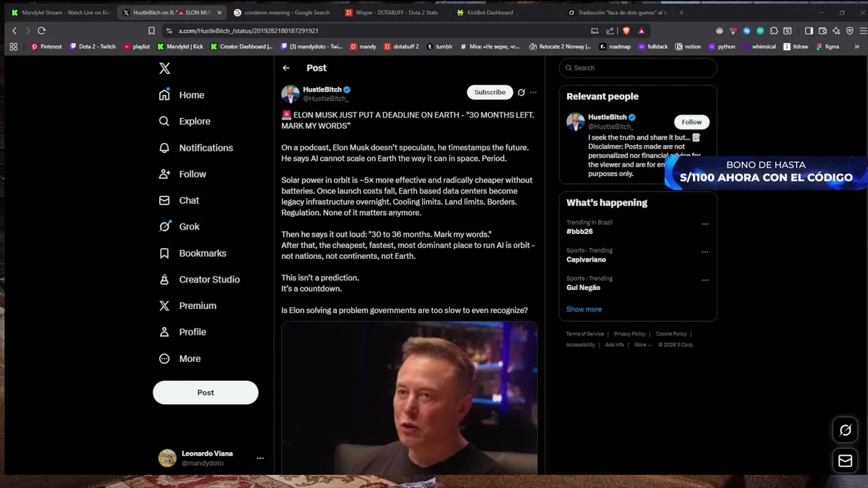Open the Privacy Policy footer link

629,334
